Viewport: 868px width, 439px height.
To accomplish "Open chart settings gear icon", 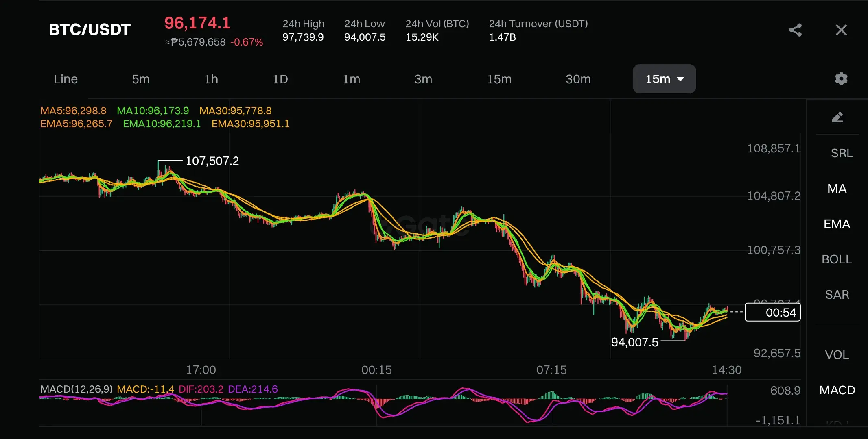I will 841,78.
